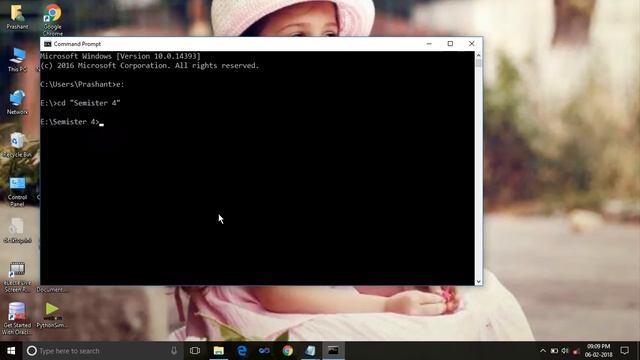This screenshot has height=360, width=640.
Task: Click the Command Prompt title bar icon
Action: (47, 44)
